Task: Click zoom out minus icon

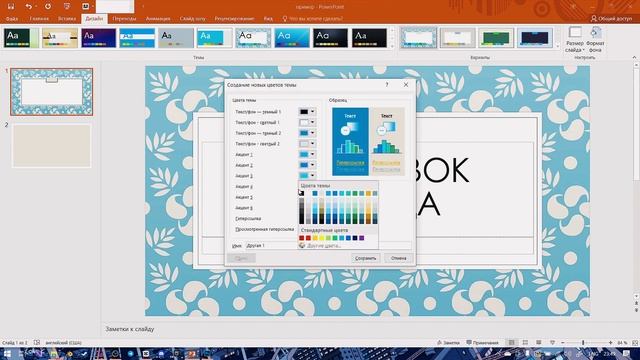Action: pos(563,343)
